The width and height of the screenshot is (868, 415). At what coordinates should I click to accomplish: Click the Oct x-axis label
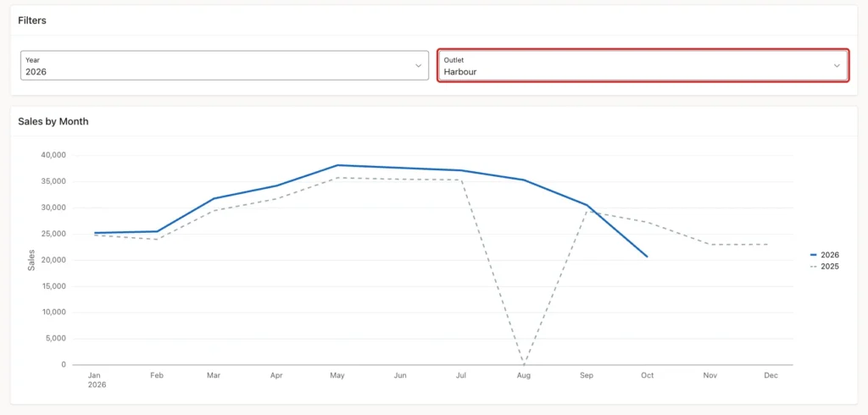[647, 375]
